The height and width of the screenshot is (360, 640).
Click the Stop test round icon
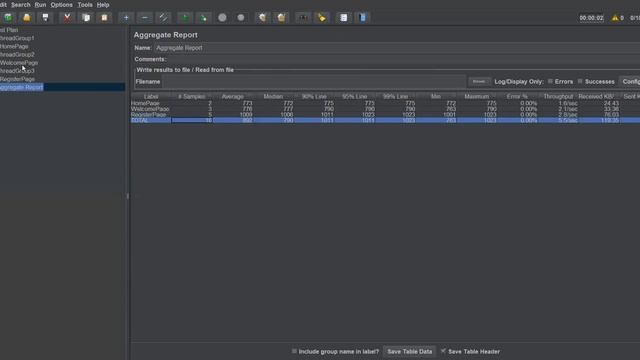(x=222, y=18)
